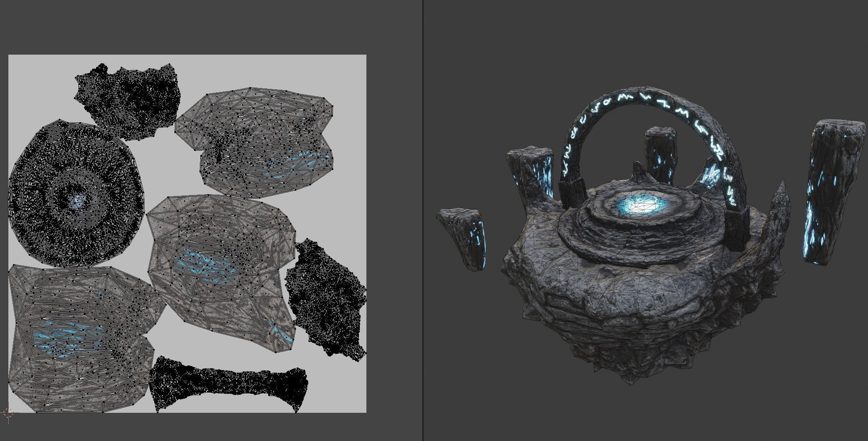The height and width of the screenshot is (441, 868).
Task: Select the circular dense UV island
Action: 77,193
